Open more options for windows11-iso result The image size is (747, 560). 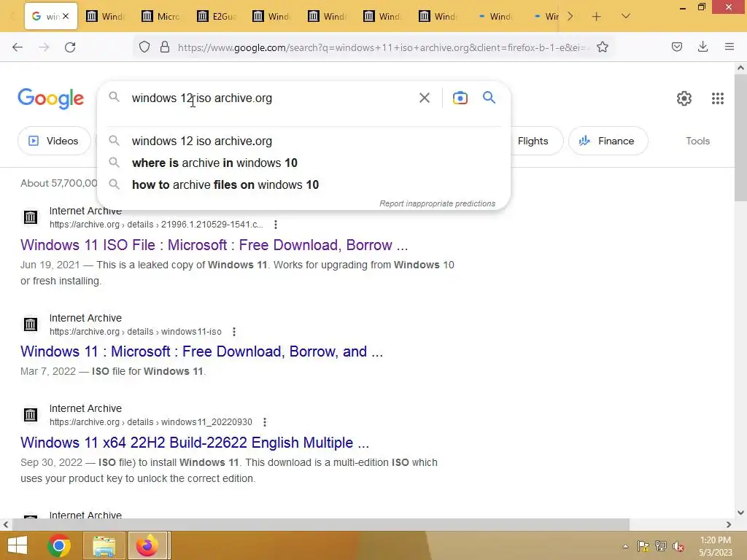point(233,332)
